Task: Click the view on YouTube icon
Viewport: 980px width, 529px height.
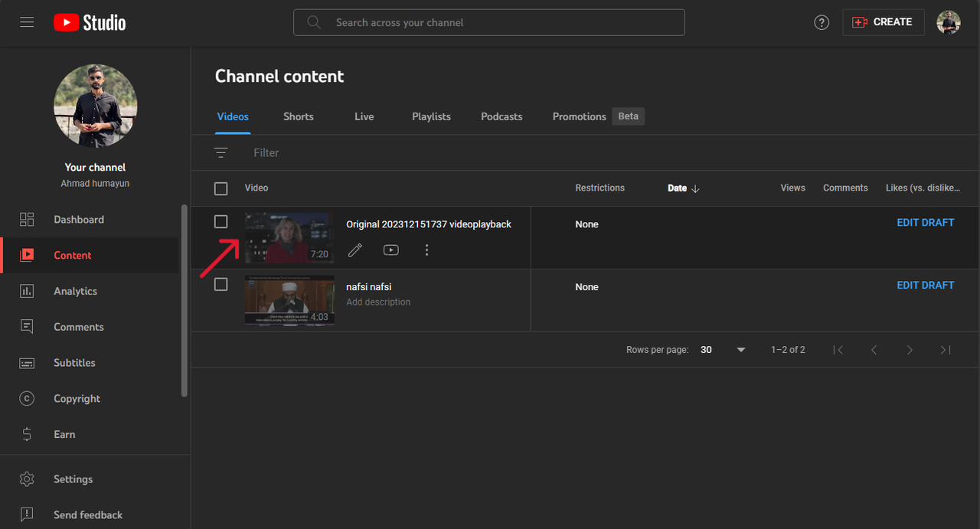Action: point(391,250)
